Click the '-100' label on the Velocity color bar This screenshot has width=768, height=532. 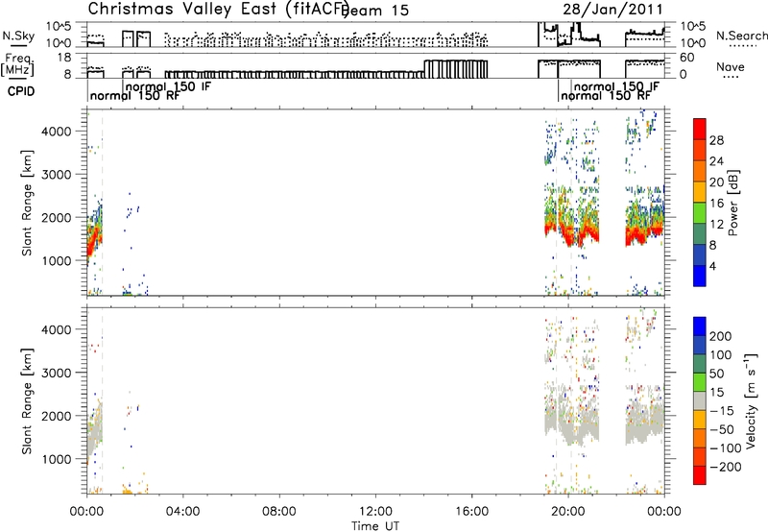tap(726, 448)
